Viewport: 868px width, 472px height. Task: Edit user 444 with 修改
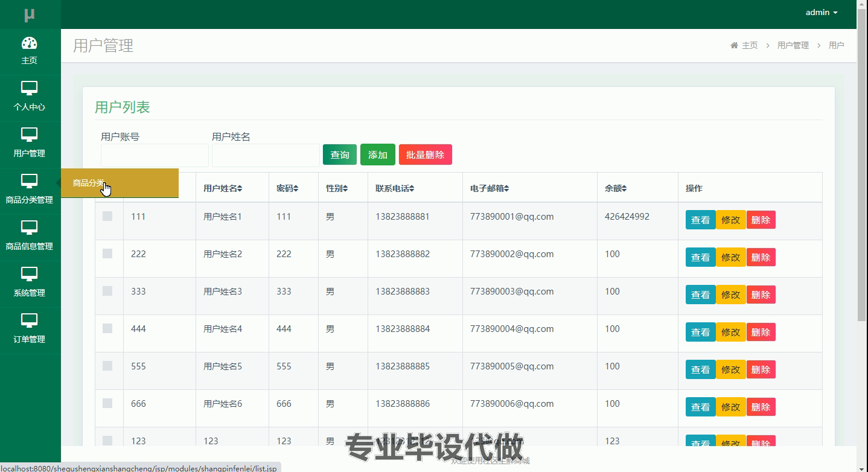pos(731,332)
